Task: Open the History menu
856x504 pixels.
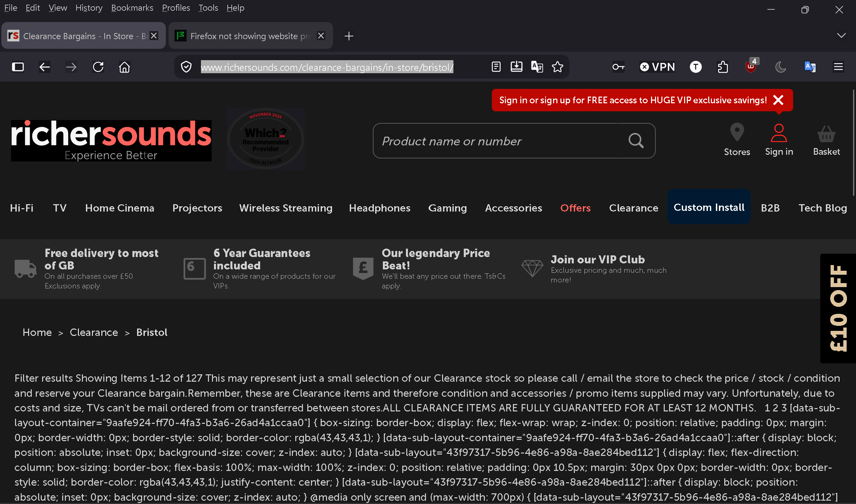Action: [x=89, y=8]
